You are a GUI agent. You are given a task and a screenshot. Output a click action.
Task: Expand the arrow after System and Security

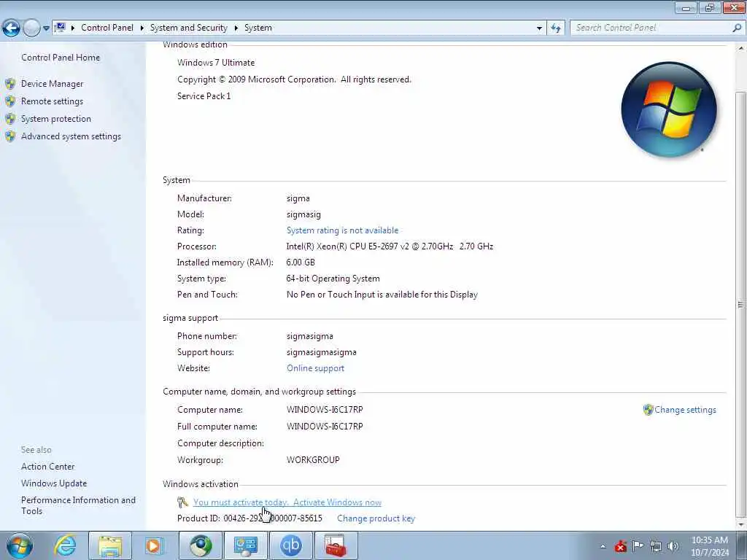[x=236, y=28]
